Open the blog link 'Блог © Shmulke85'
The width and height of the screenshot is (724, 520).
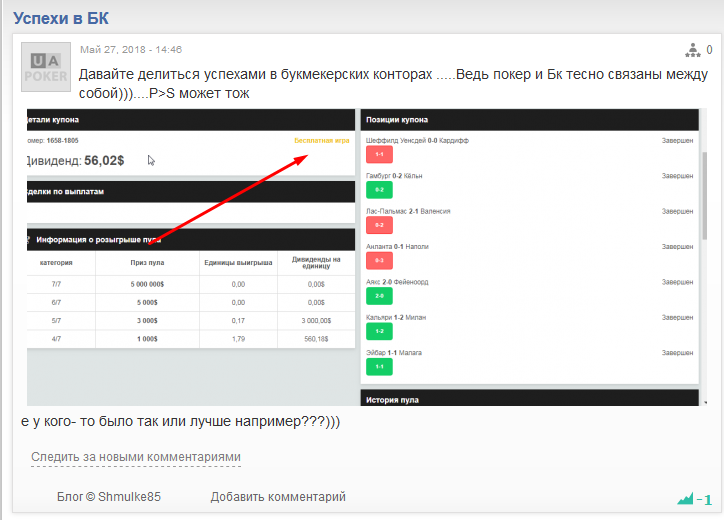click(109, 496)
